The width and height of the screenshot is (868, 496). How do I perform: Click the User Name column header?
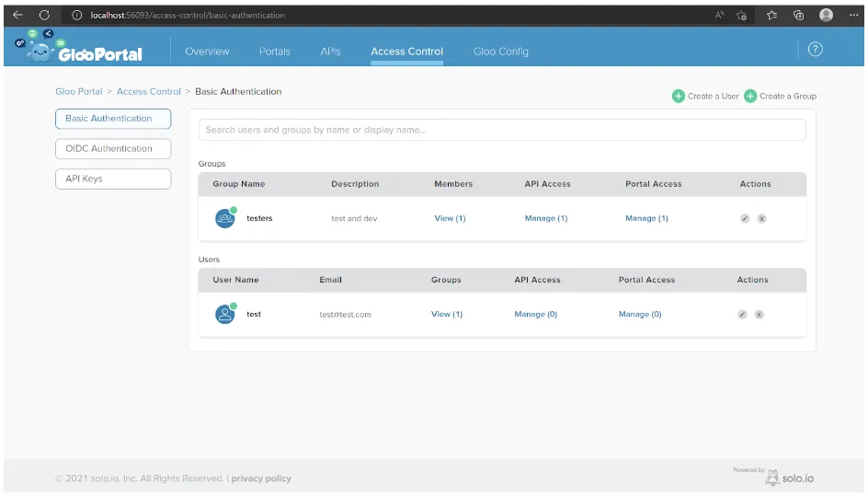pyautogui.click(x=235, y=280)
